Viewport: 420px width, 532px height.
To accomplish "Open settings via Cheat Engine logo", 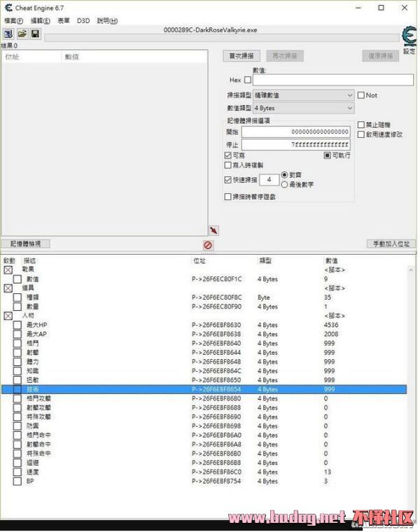I will tap(409, 36).
